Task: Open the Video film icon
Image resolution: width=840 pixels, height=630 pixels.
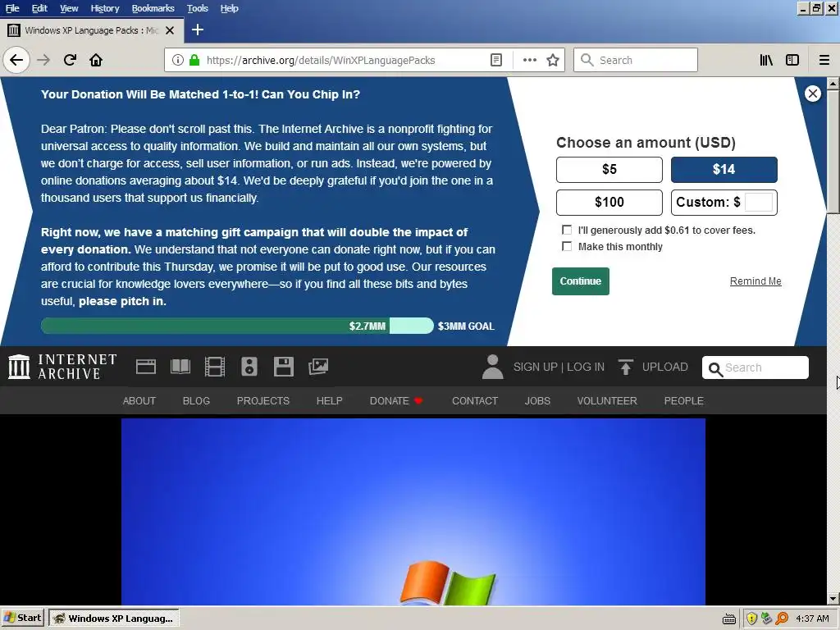Action: 215,367
